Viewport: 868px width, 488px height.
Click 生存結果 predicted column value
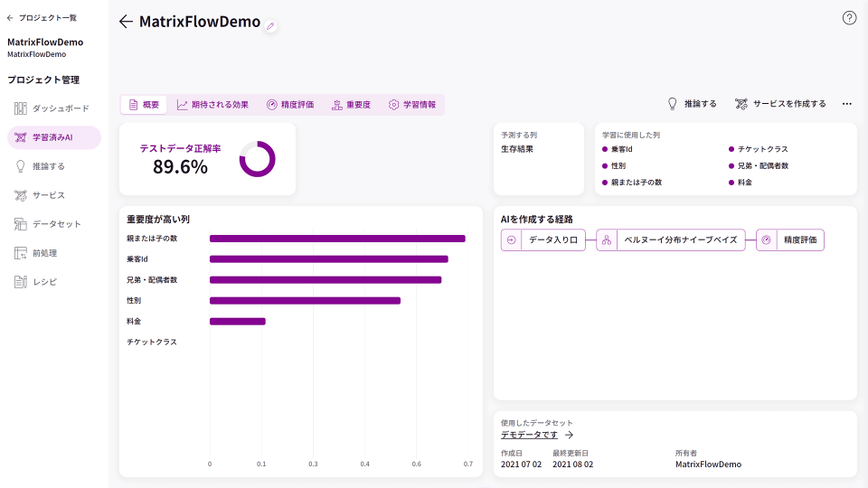[x=517, y=149]
